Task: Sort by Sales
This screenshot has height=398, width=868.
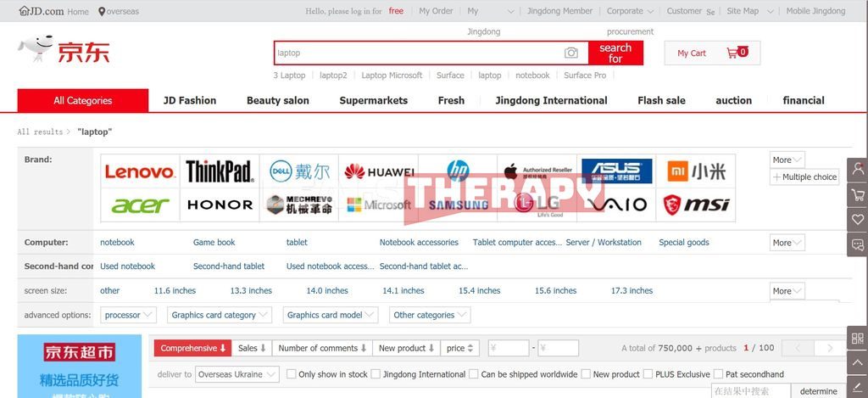Action: point(252,348)
